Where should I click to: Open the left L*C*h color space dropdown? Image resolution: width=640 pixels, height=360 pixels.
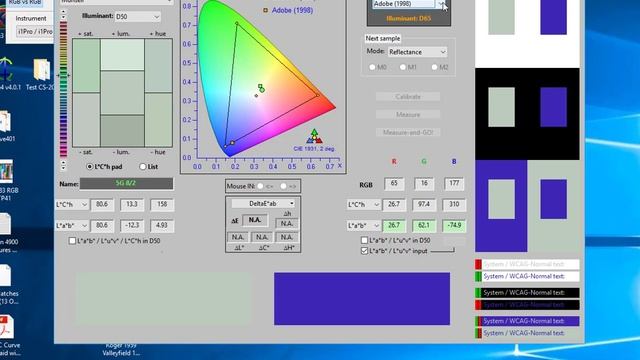[x=71, y=204]
